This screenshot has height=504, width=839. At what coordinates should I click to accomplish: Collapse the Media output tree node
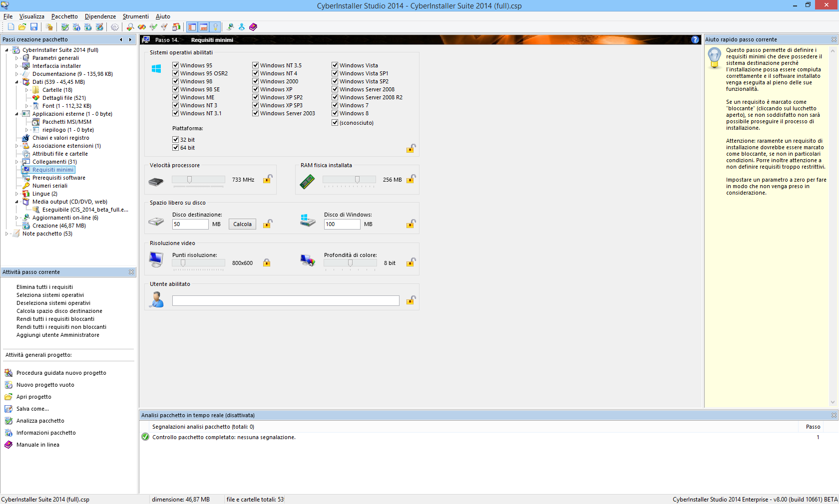[16, 202]
